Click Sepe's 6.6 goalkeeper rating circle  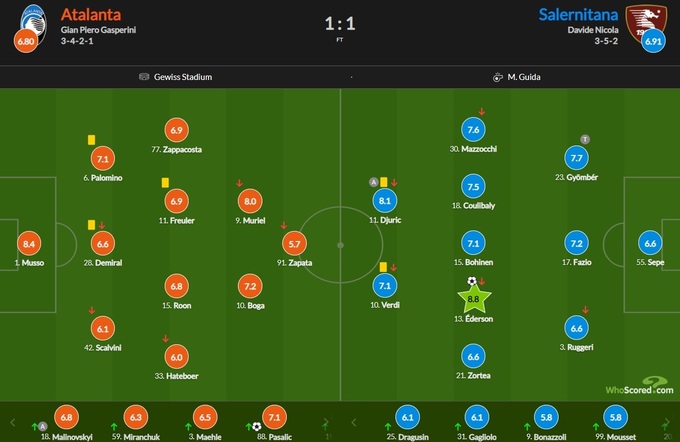[651, 243]
